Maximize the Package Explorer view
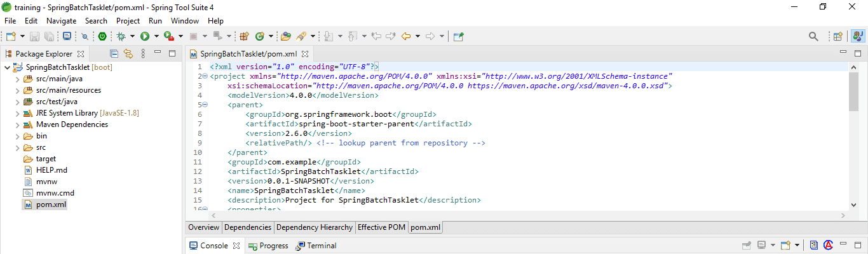868x254 pixels. coord(172,53)
